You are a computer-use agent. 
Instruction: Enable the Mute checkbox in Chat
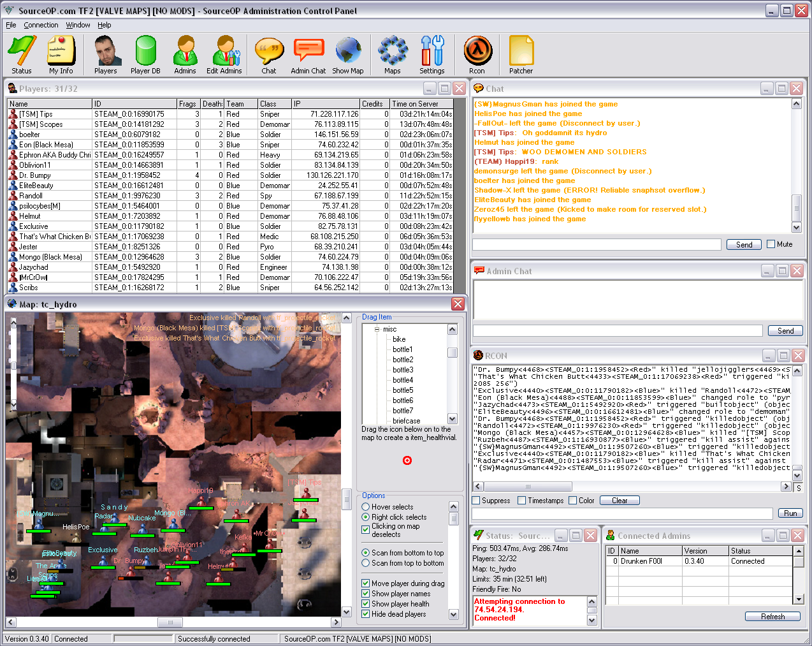[771, 244]
